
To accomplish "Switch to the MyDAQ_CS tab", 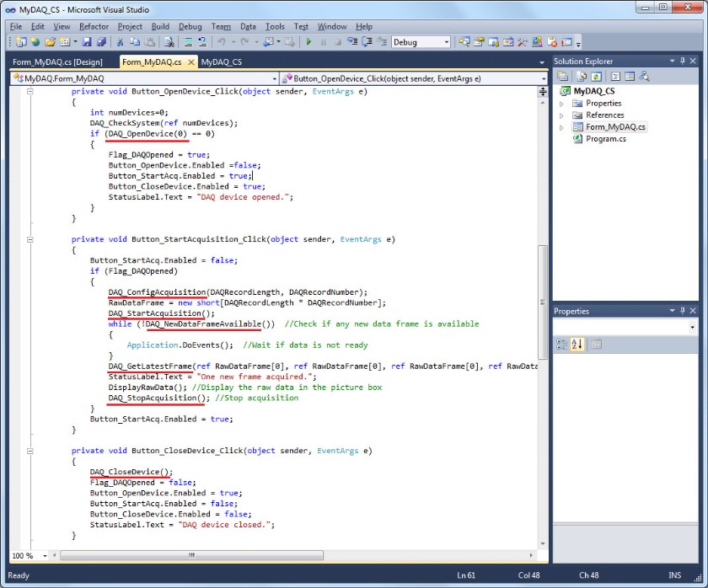I will 221,62.
